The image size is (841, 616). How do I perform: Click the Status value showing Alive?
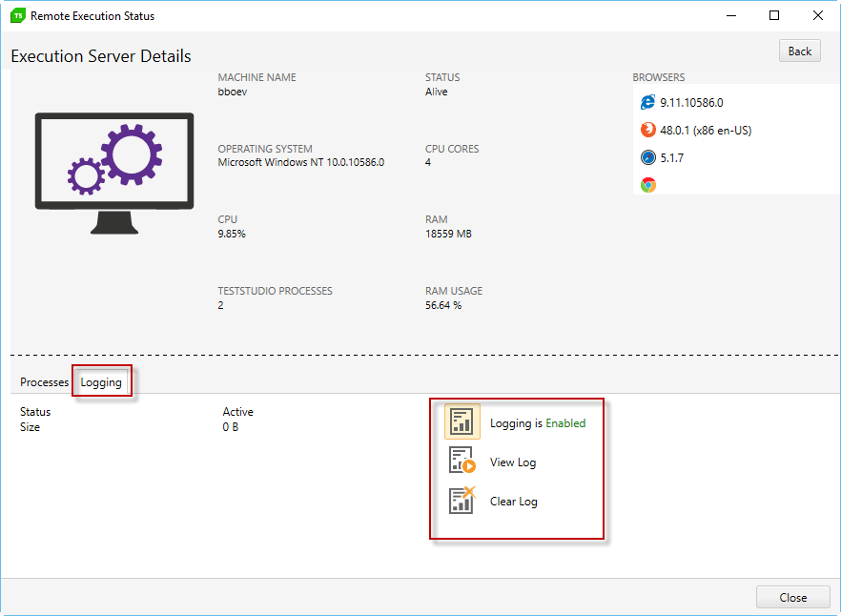click(437, 92)
